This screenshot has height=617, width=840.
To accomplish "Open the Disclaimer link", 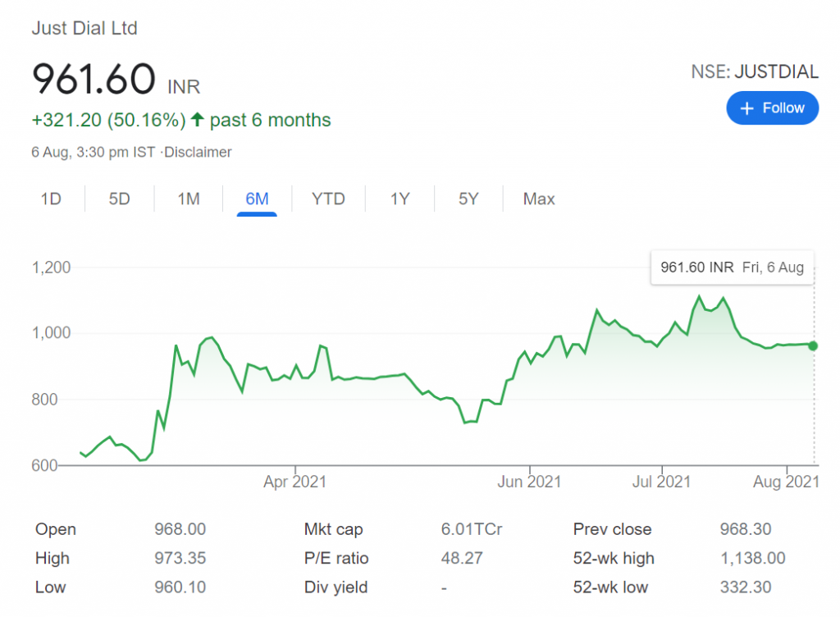I will (198, 152).
